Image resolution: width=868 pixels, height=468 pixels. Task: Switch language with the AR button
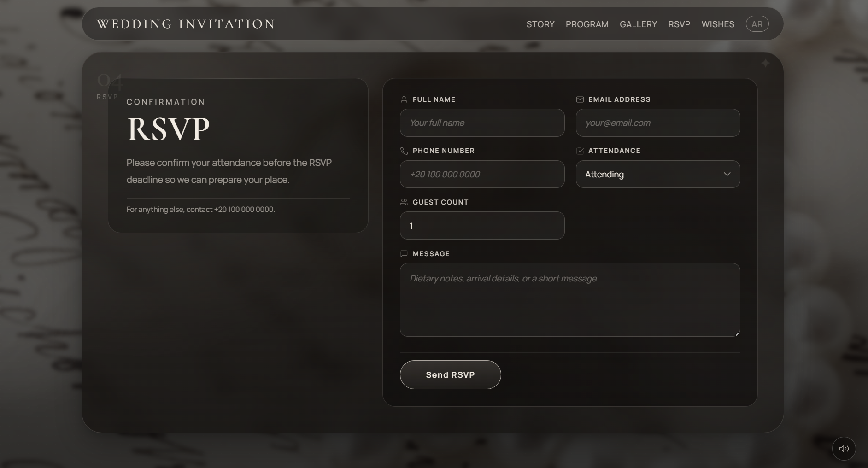[757, 24]
